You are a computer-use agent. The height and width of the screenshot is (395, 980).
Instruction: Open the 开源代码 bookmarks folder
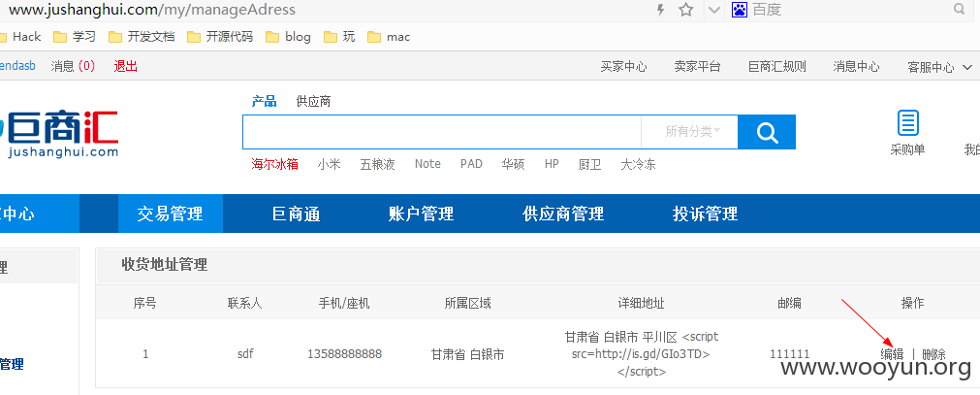[x=220, y=37]
